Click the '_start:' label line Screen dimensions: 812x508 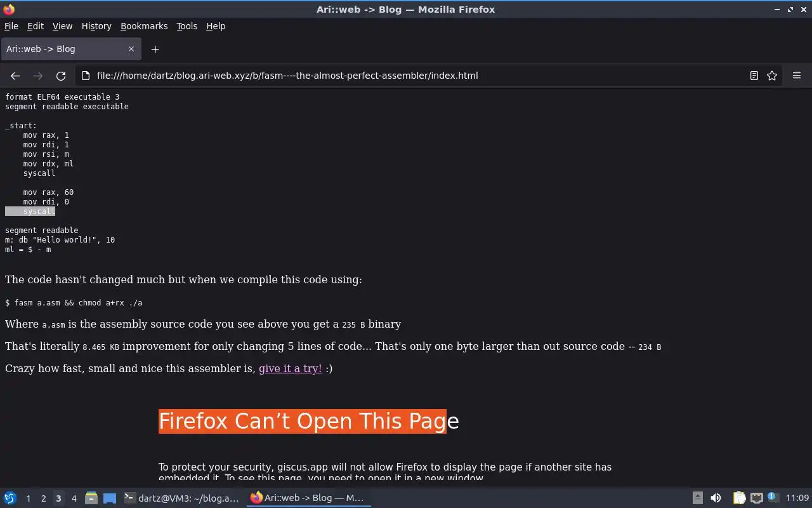[21, 126]
